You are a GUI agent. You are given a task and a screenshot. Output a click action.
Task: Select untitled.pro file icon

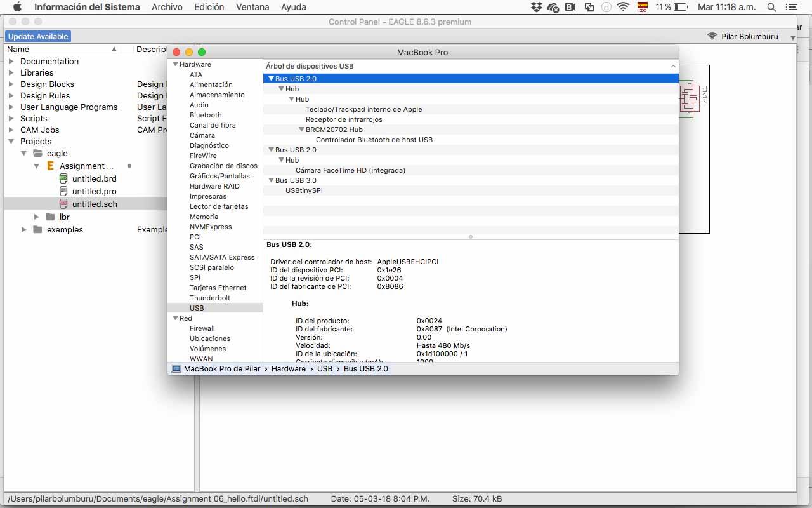pos(63,191)
